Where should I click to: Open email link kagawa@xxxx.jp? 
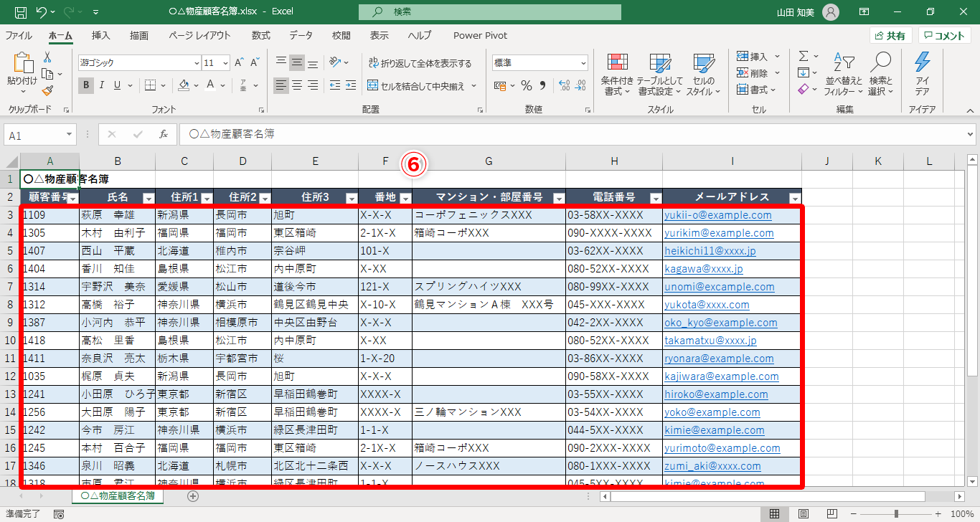(x=704, y=269)
